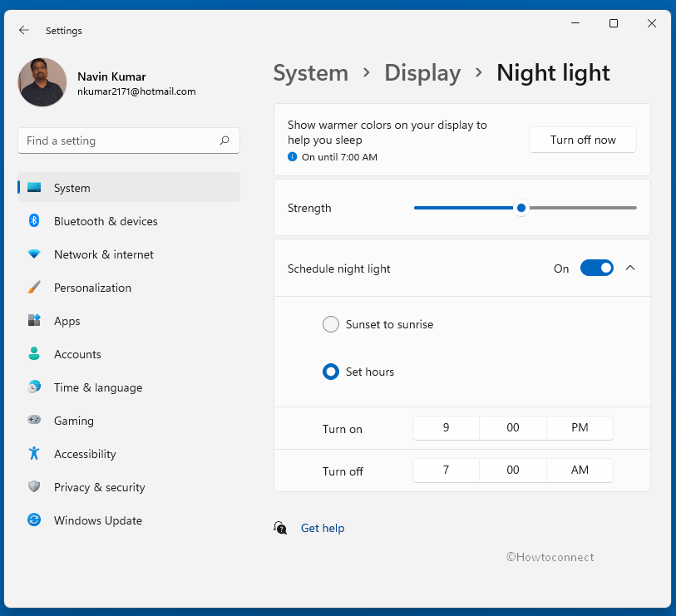Click the Accessibility figure icon
The height and width of the screenshot is (616, 676).
(34, 453)
